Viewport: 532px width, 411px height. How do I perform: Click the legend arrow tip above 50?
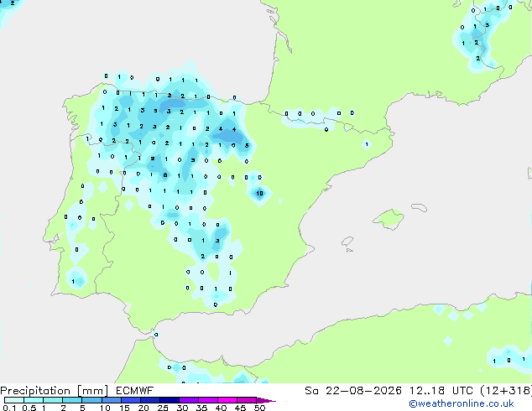(x=266, y=400)
